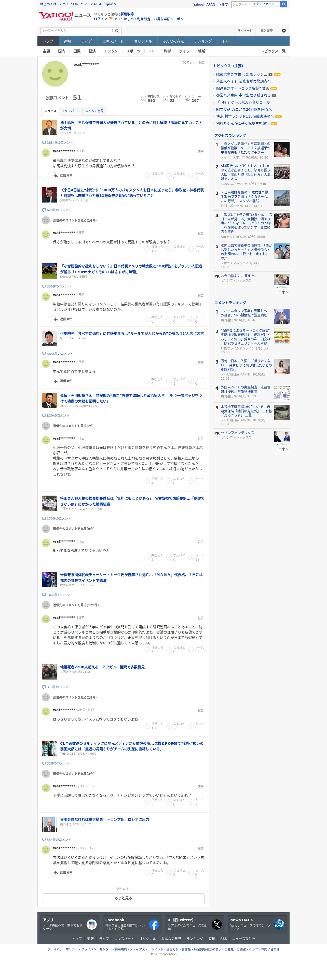Screen dimensions: 327x980
Task: Click 報告 on the 最高裁判決 comment
Action: (201, 152)
